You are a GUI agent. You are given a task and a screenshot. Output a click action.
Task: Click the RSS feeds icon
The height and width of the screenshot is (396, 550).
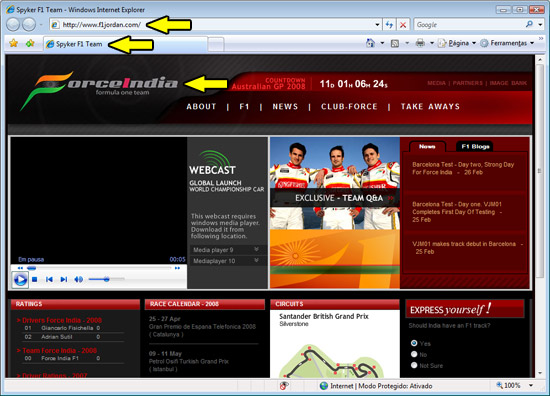[395, 43]
